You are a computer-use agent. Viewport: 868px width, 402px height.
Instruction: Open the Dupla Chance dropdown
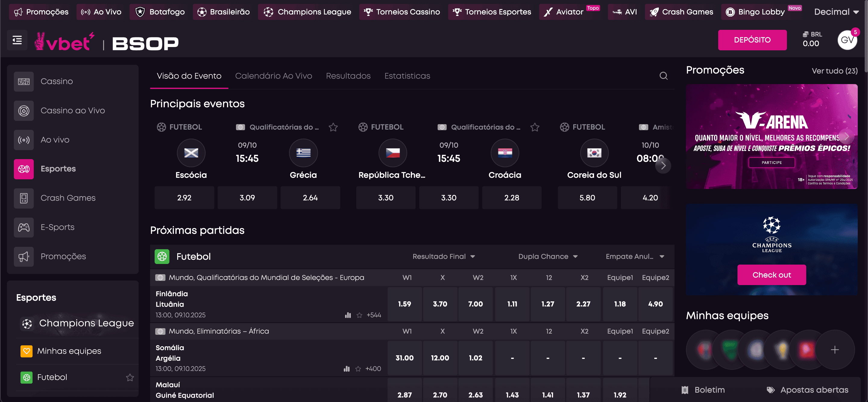click(x=548, y=256)
